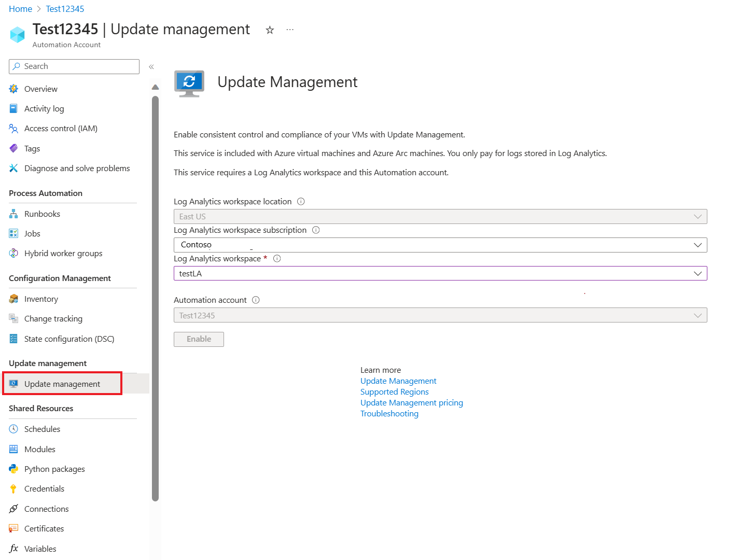Select the Variables fx icon
739x560 pixels.
(x=13, y=548)
